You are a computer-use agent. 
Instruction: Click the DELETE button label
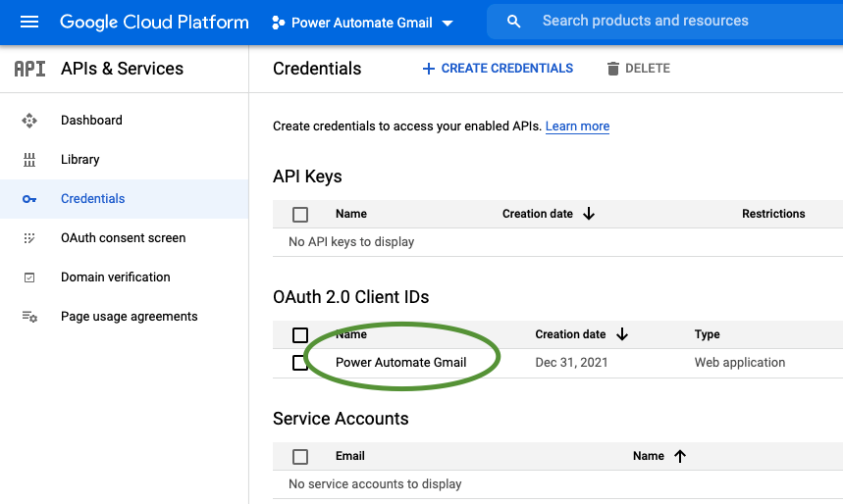click(x=648, y=69)
